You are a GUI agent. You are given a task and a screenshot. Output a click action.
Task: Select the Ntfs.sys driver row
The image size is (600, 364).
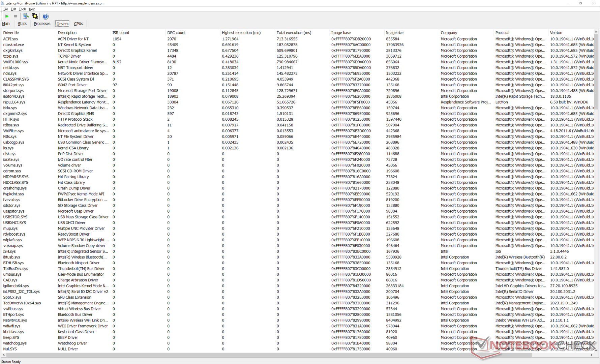pos(298,136)
